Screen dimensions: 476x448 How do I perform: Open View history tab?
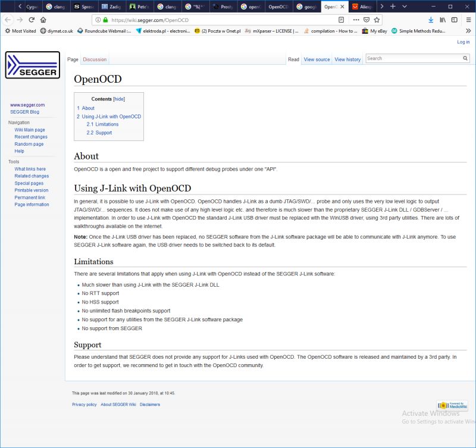[347, 59]
